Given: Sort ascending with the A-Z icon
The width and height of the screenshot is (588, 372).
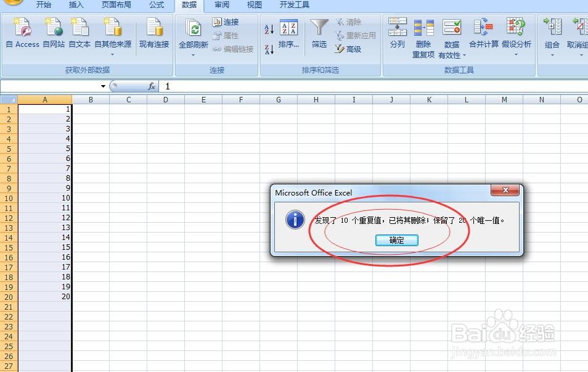Looking at the screenshot, I should 267,28.
